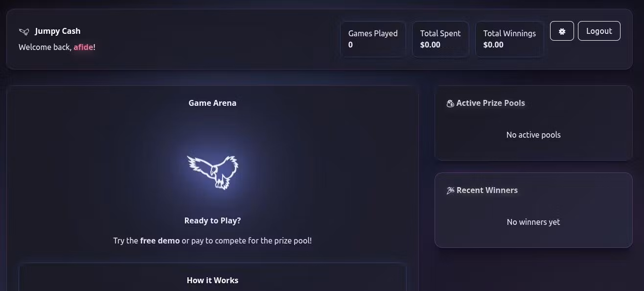Screen dimensions: 644x291
Task: Click the Logout button
Action: click(x=599, y=31)
